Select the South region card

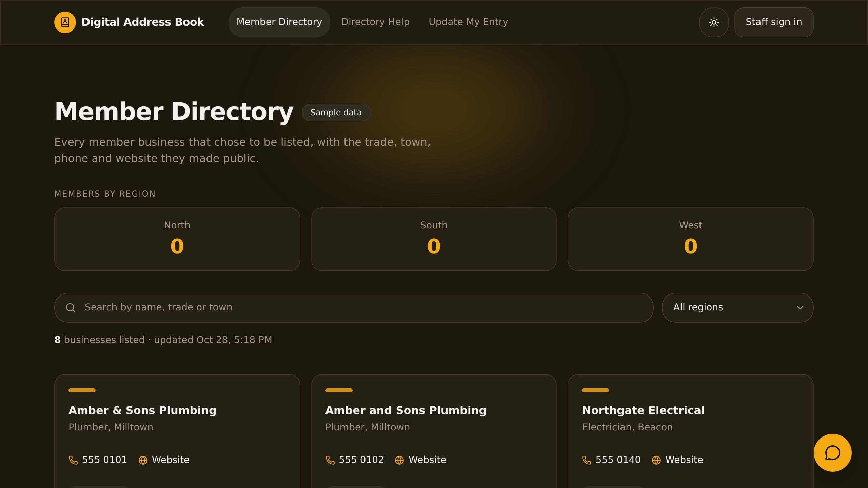tap(434, 239)
